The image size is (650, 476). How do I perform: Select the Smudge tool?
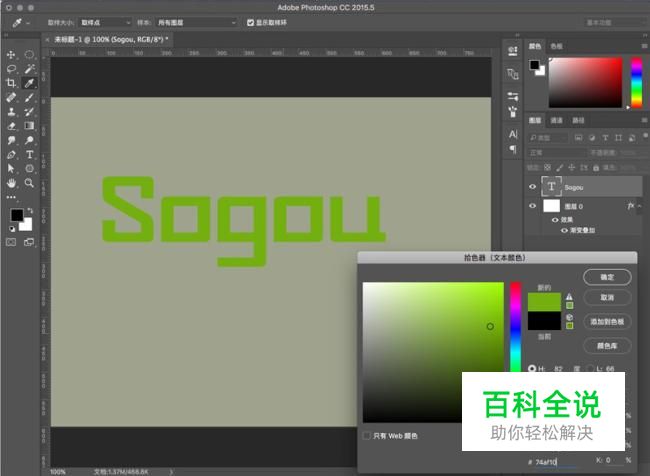click(x=11, y=140)
